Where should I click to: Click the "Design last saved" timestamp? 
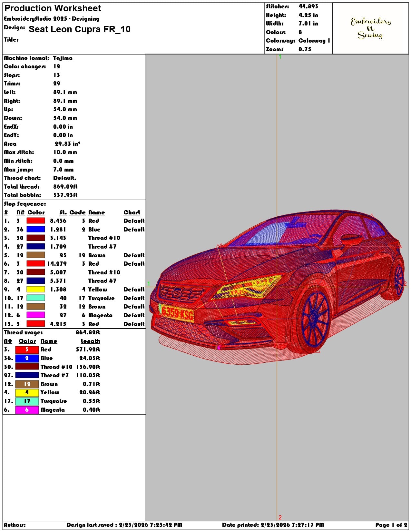pyautogui.click(x=124, y=525)
